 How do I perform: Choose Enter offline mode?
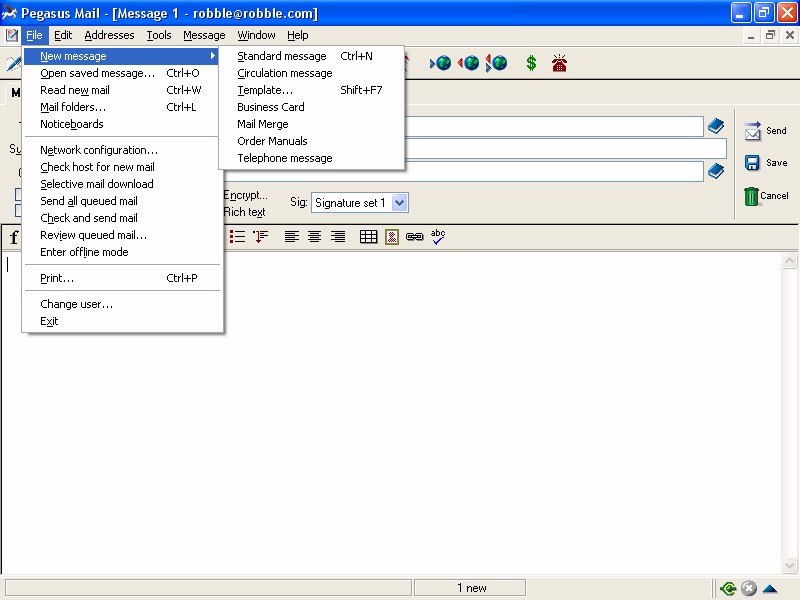pyautogui.click(x=122, y=252)
